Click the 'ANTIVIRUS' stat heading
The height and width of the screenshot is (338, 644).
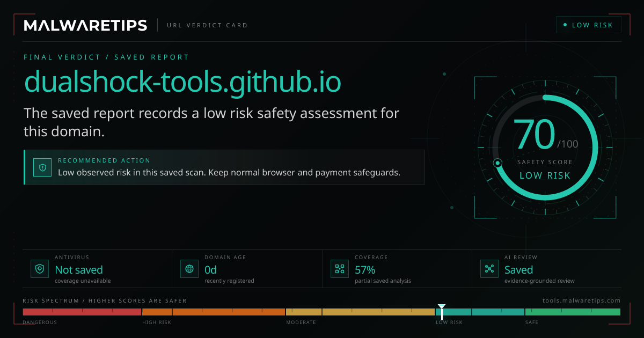pyautogui.click(x=72, y=258)
